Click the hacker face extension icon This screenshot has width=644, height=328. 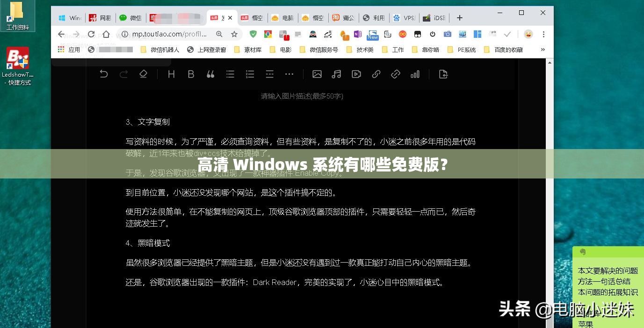click(x=313, y=34)
